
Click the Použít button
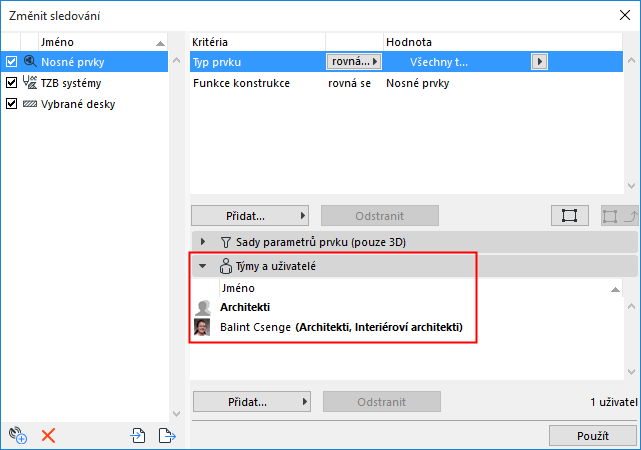tap(592, 435)
